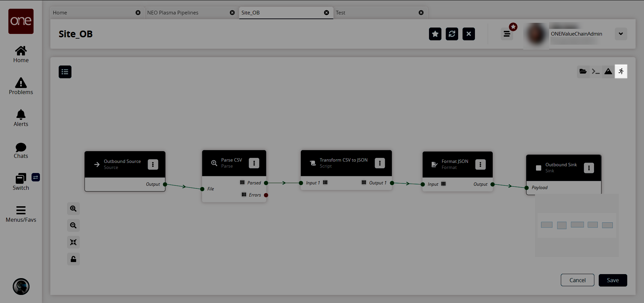Close the NEO Plasma Pipelines tab
This screenshot has height=303, width=644.
232,13
